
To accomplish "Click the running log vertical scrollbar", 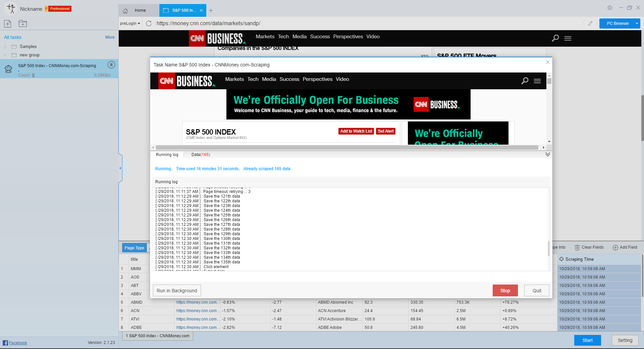I will (x=549, y=248).
